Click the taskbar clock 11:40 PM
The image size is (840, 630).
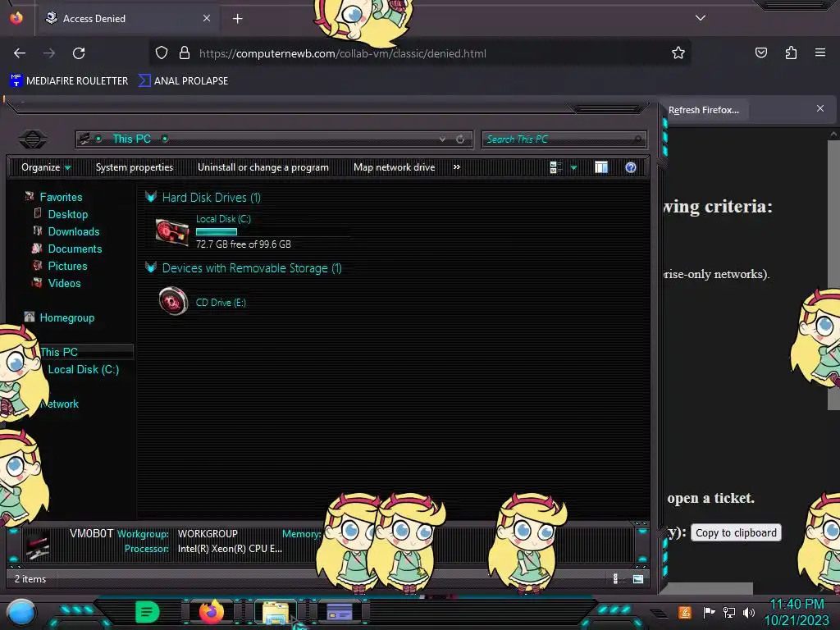pyautogui.click(x=797, y=605)
